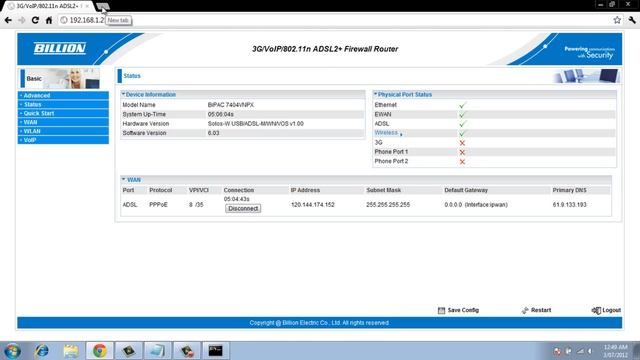Click the Wireless green check mark
Image resolution: width=640 pixels, height=360 pixels.
[462, 133]
